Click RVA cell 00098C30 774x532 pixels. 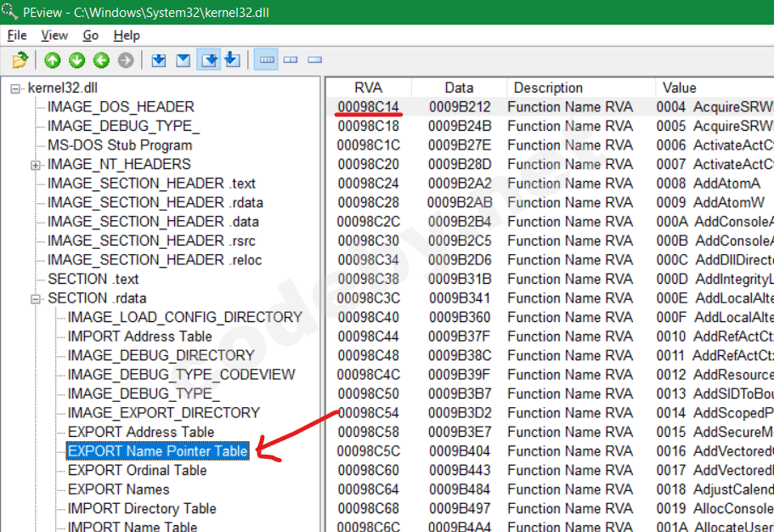(x=368, y=241)
